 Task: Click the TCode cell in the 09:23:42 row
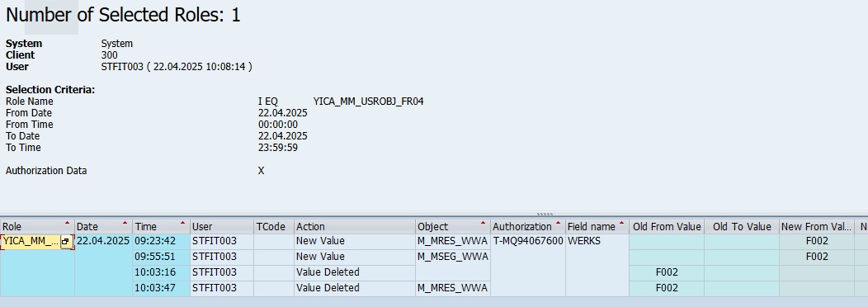coord(273,241)
